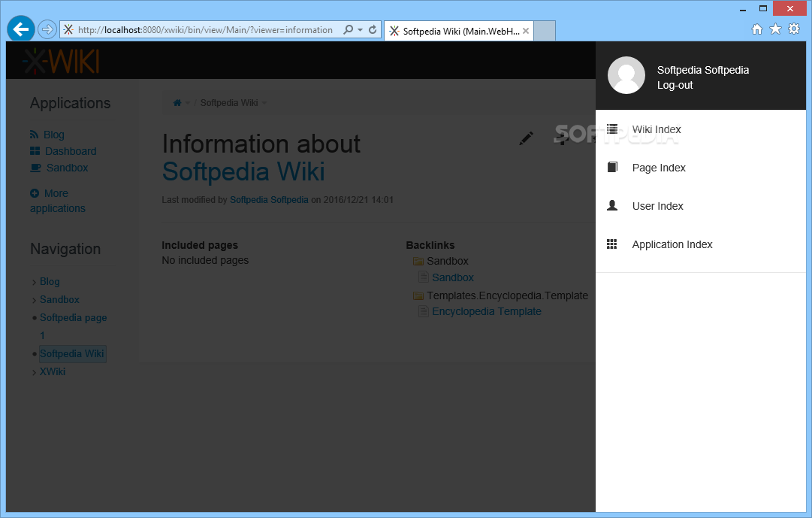Expand XWiki node in Navigation tree
The height and width of the screenshot is (518, 812).
tap(35, 372)
